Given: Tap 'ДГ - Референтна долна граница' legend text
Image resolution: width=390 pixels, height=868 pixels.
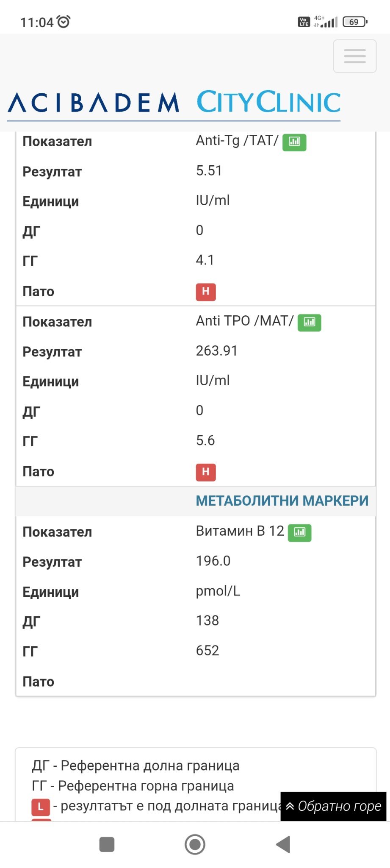Looking at the screenshot, I should point(136,766).
